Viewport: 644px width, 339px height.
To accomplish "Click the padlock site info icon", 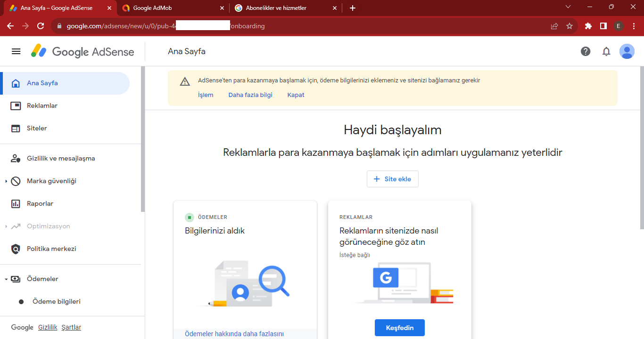I will click(x=59, y=26).
